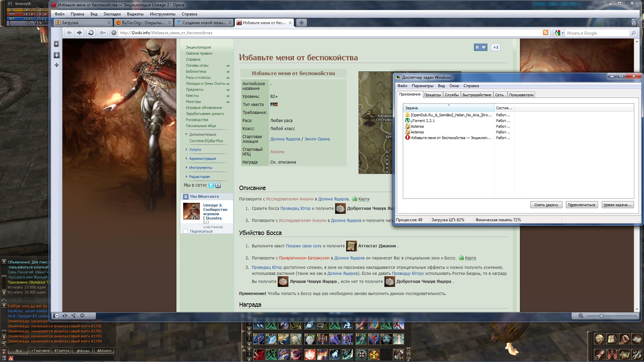Open a new Opera tab with plus
This screenshot has width=644, height=362.
coord(301,23)
